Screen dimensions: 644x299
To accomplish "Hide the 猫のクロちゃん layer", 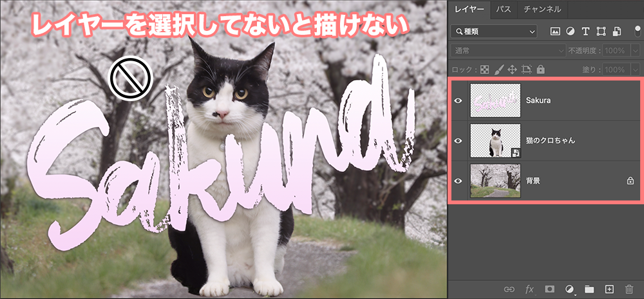I will point(459,141).
